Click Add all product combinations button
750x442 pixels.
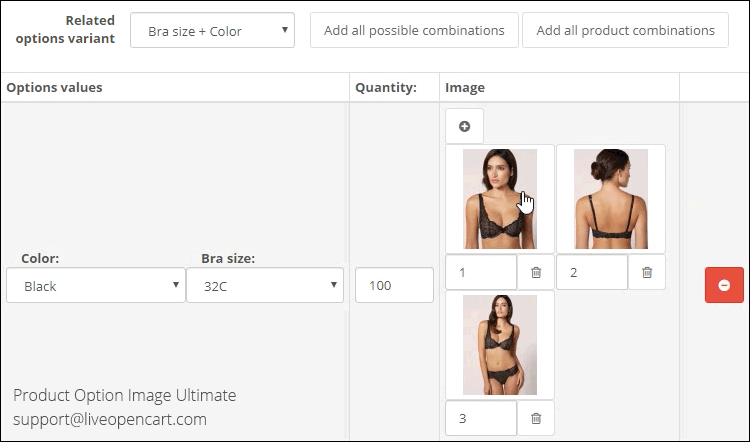point(625,31)
